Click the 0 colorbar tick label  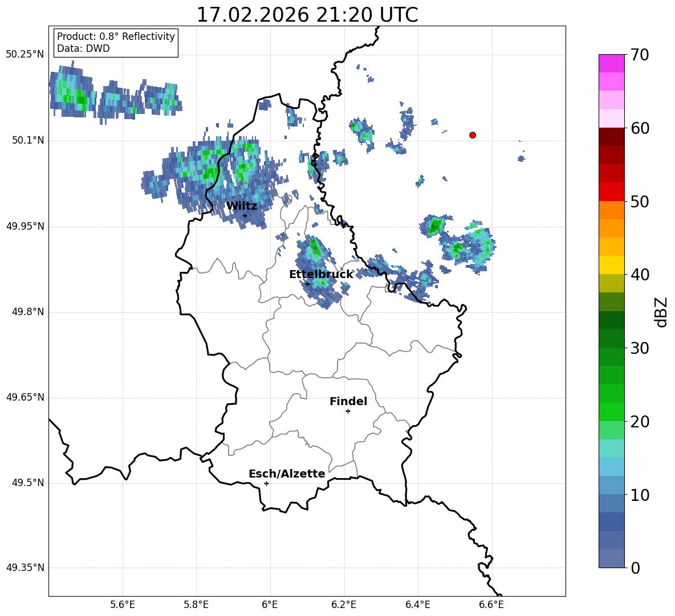[x=636, y=568]
